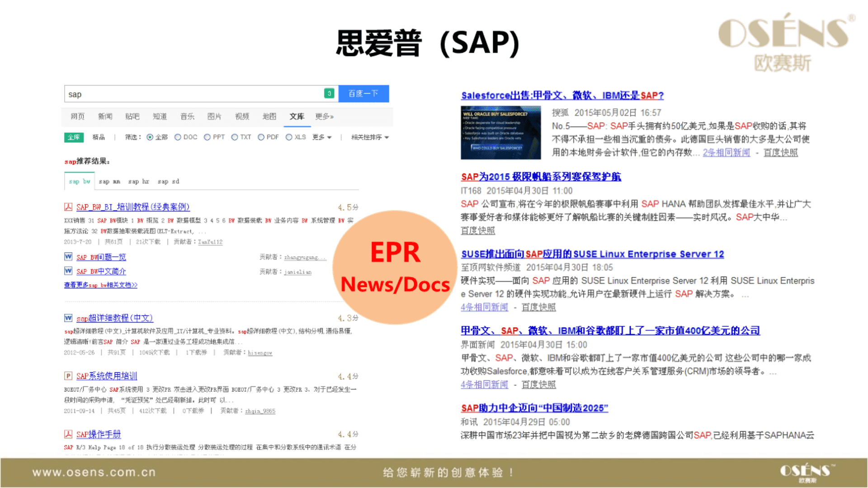Select the sap sd recommendation tab

pos(168,181)
